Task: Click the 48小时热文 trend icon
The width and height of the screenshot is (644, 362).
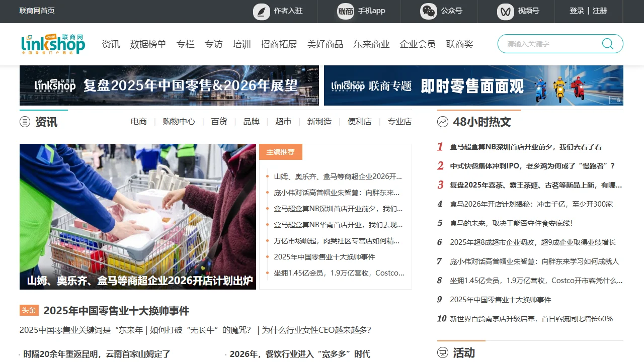Action: point(443,122)
